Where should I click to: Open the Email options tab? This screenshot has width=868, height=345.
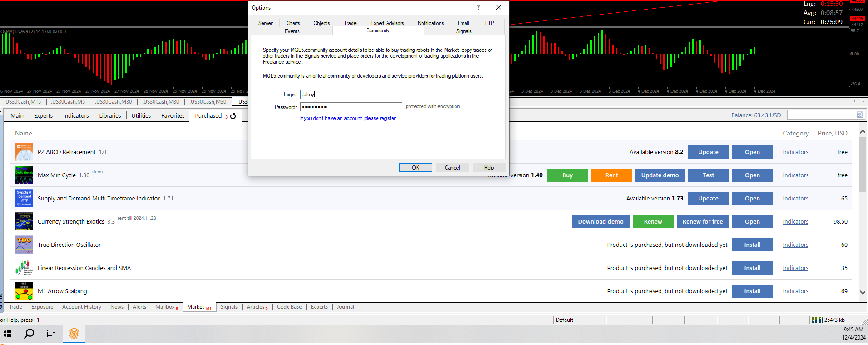click(x=463, y=23)
